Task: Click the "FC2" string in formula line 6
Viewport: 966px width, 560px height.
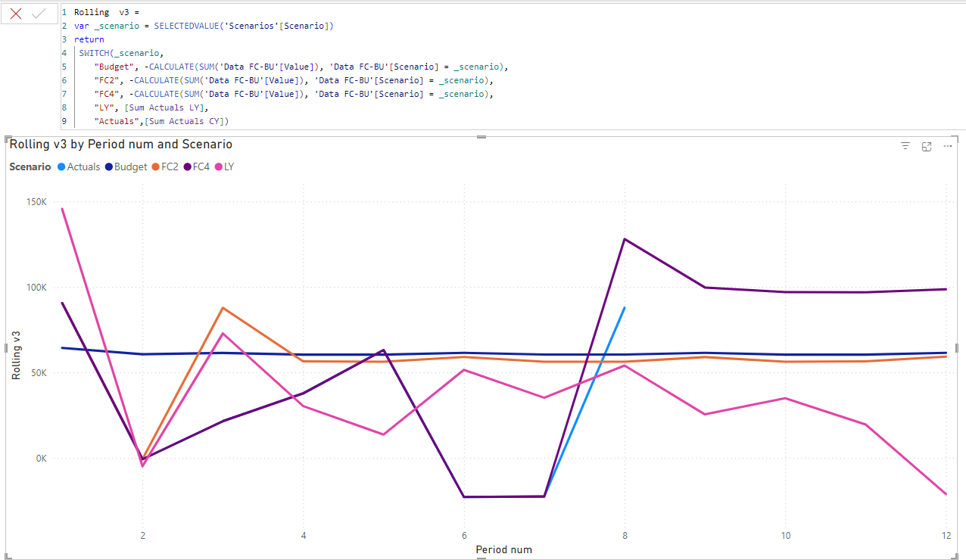Action: pyautogui.click(x=107, y=80)
